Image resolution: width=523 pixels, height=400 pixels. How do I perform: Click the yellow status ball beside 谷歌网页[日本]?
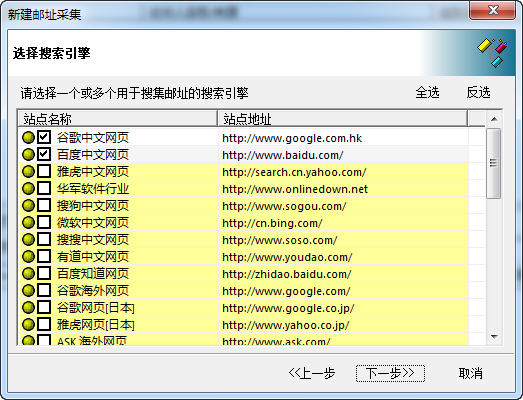[x=28, y=308]
